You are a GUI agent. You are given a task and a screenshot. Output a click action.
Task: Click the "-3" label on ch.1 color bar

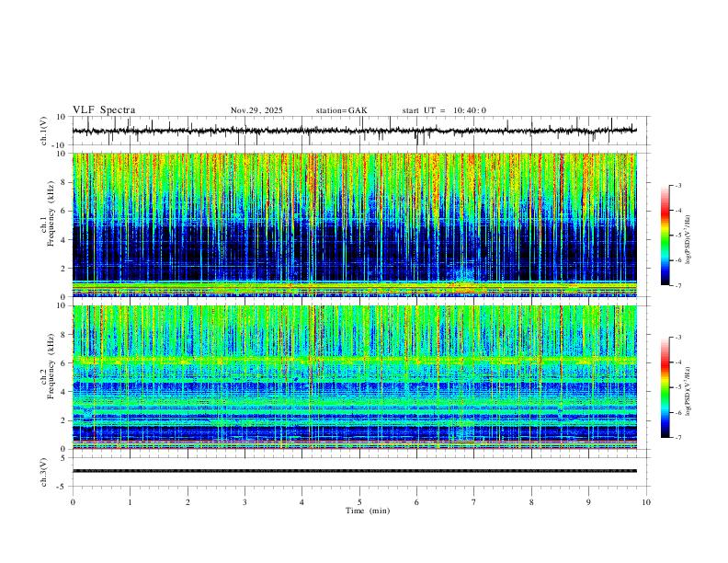pyautogui.click(x=678, y=185)
